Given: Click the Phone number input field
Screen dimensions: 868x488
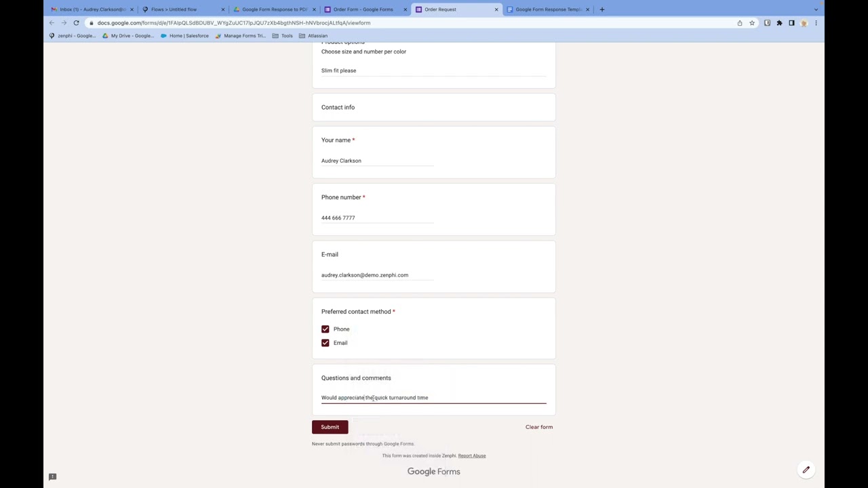Looking at the screenshot, I should [377, 218].
